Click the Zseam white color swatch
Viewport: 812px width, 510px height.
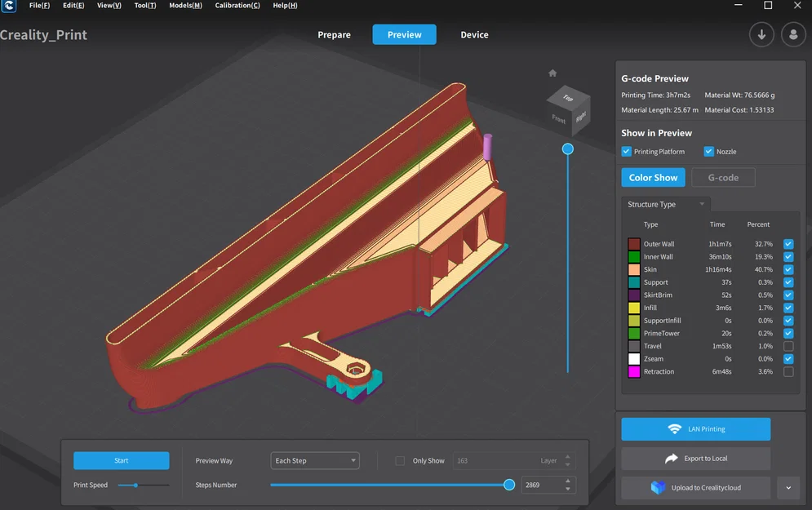[x=634, y=359]
